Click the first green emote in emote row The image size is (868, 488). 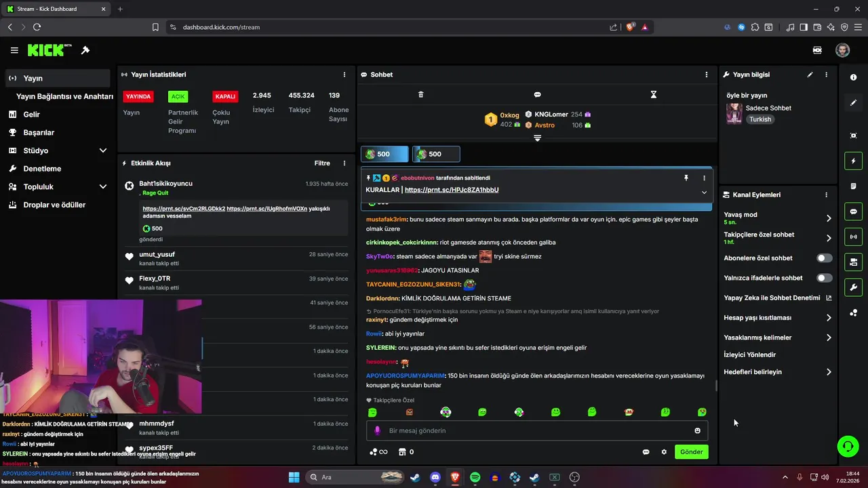(x=372, y=412)
